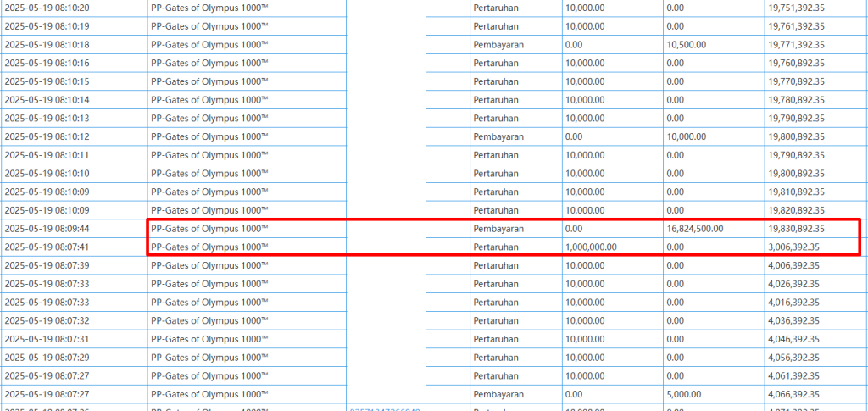Image resolution: width=868 pixels, height=411 pixels.
Task: Click the payout amount 10,500.00
Action: [x=687, y=45]
